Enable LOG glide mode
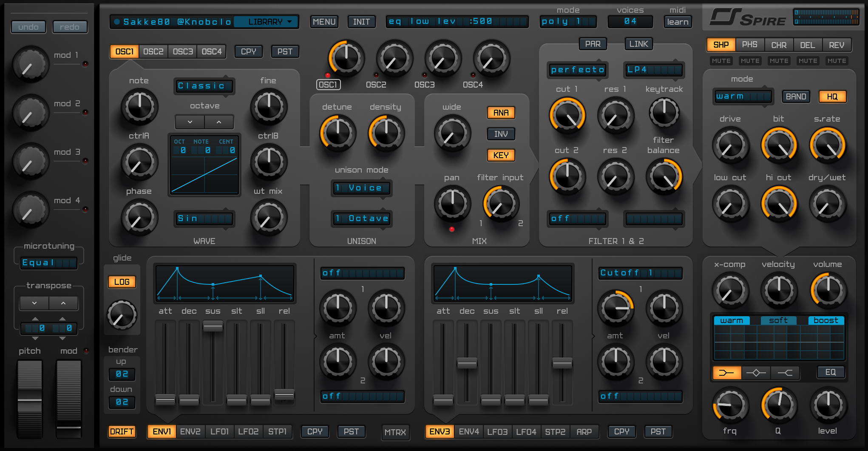Image resolution: width=868 pixels, height=451 pixels. (122, 281)
